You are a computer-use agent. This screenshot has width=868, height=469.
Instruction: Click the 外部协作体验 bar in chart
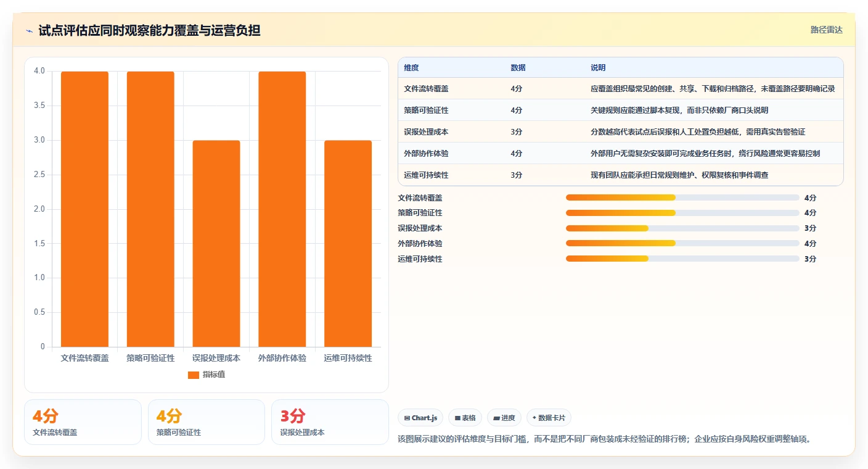[282, 209]
